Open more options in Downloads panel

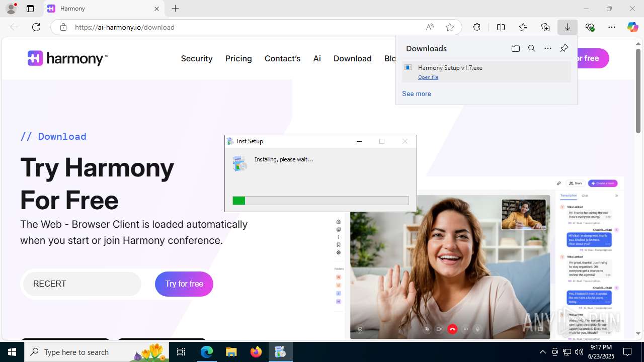pyautogui.click(x=548, y=48)
